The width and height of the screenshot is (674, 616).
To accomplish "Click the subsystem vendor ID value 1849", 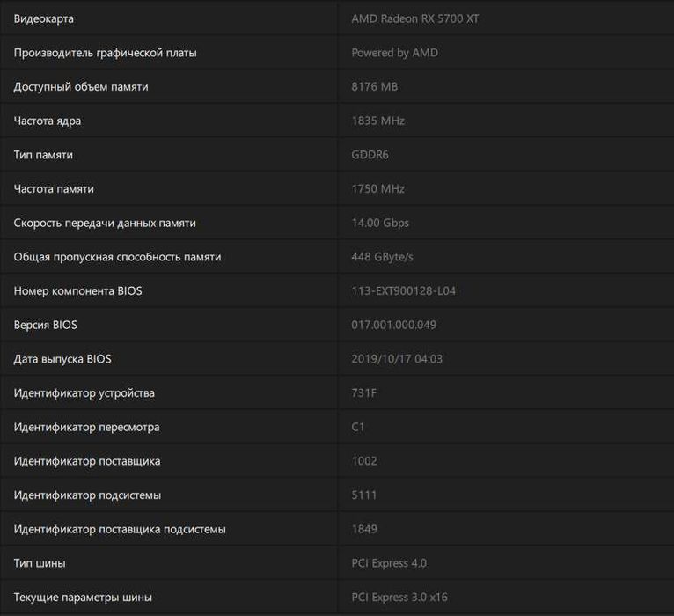I will tap(364, 529).
